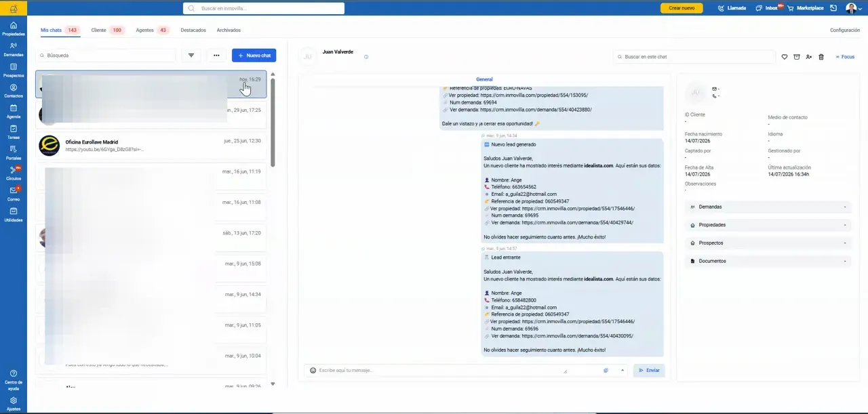The width and height of the screenshot is (868, 414).
Task: Open the chat dated mar., 16 jun, 11:19
Action: (151, 176)
